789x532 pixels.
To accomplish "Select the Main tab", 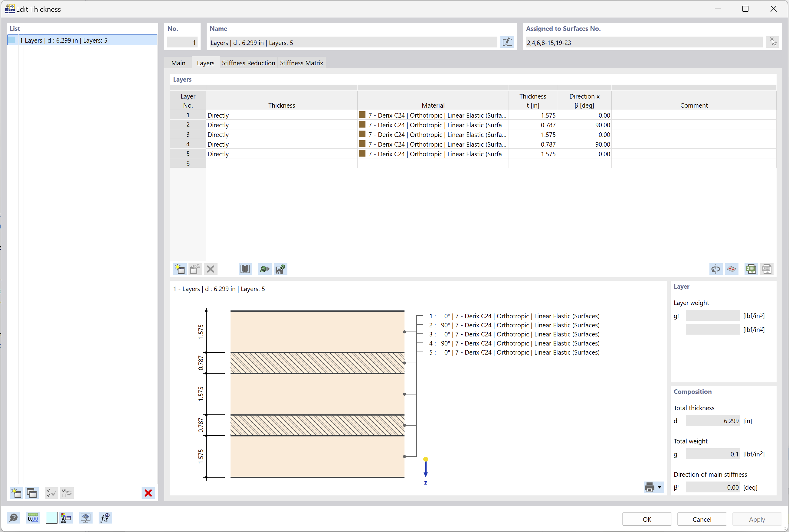I will pos(179,62).
